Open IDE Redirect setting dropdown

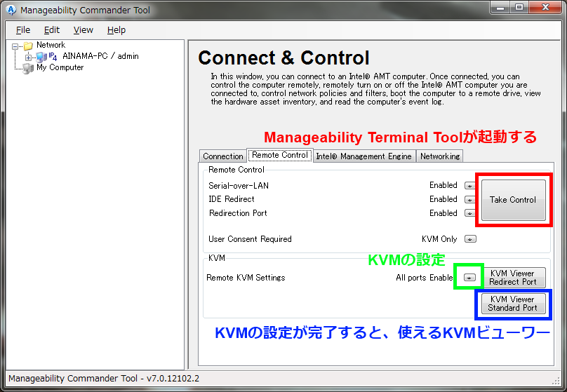[469, 199]
